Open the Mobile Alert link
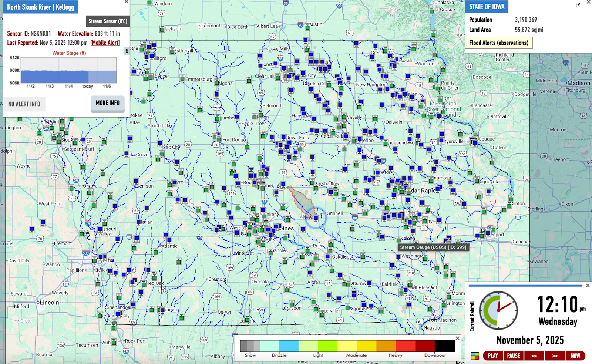The height and width of the screenshot is (364, 592). pyautogui.click(x=105, y=43)
